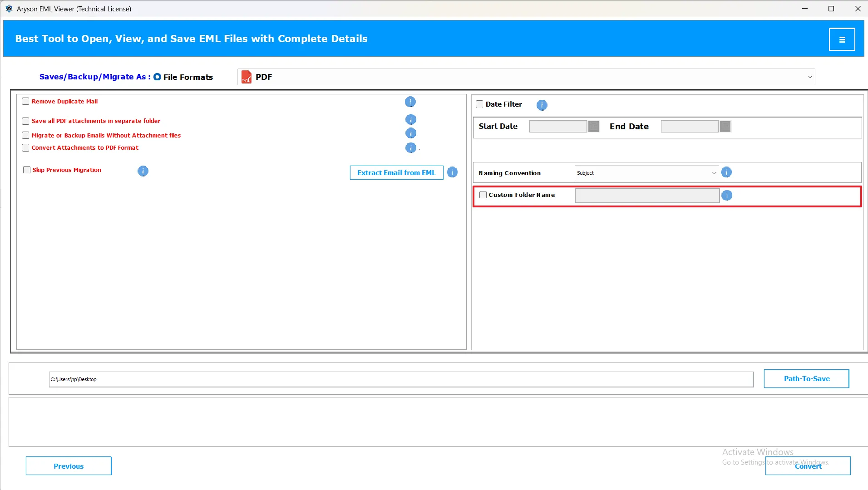Click info icon beside Extract Email from EML
The width and height of the screenshot is (868, 490).
pyautogui.click(x=452, y=172)
